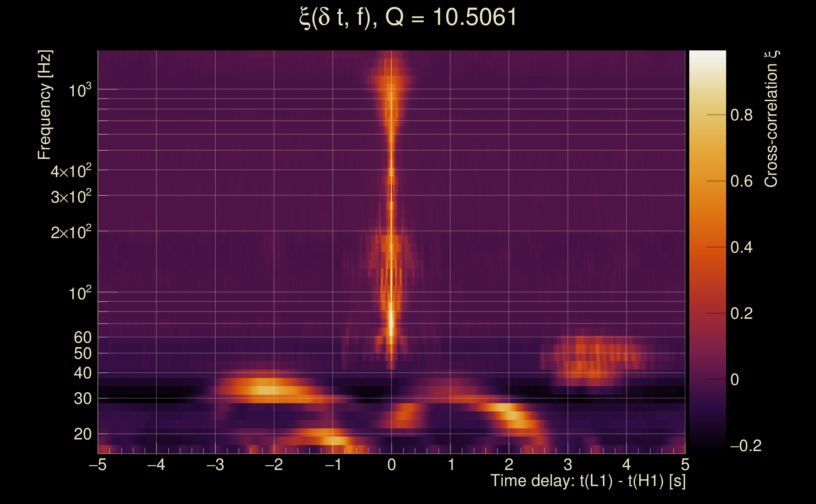This screenshot has height=504, width=816.
Task: Click the −0.2 colorbar tick label
Action: click(745, 446)
